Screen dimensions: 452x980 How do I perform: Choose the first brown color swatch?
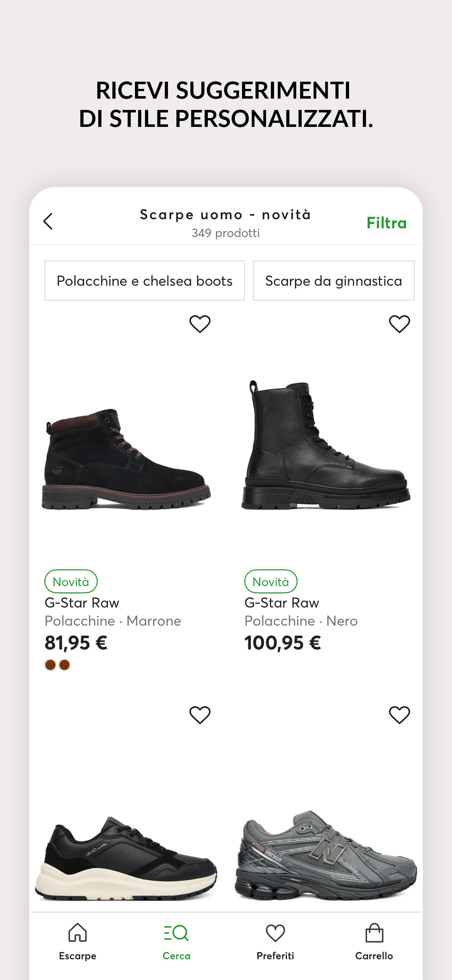click(50, 665)
